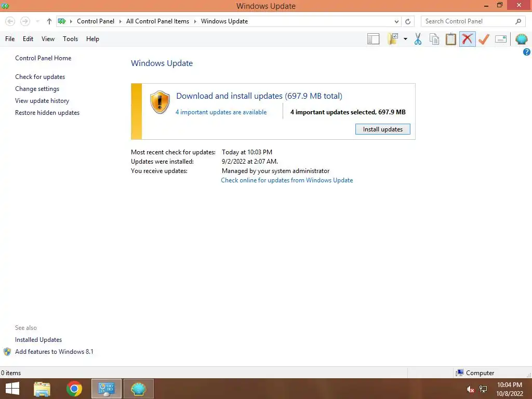This screenshot has height=399, width=532.
Task: Open 4 important updates are available link
Action: point(221,112)
